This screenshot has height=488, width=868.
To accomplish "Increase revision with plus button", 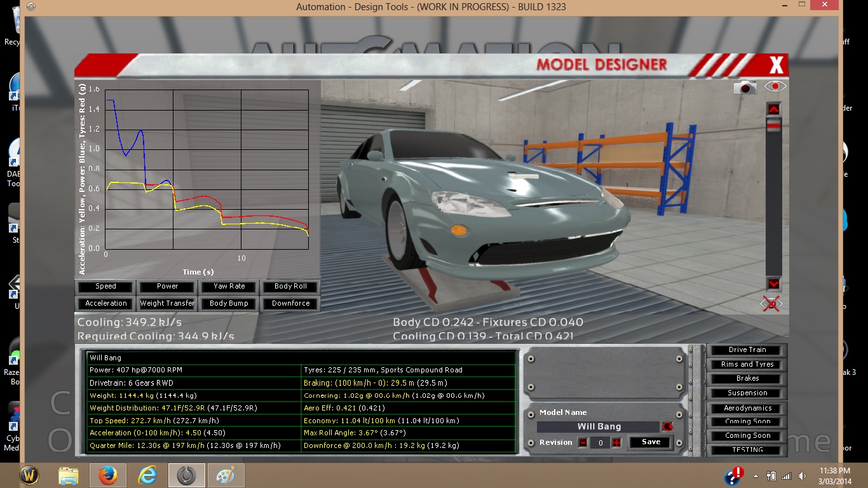I will (616, 443).
